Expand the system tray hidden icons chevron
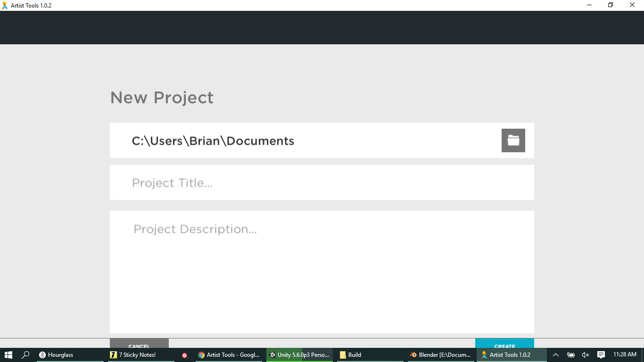 point(556,355)
